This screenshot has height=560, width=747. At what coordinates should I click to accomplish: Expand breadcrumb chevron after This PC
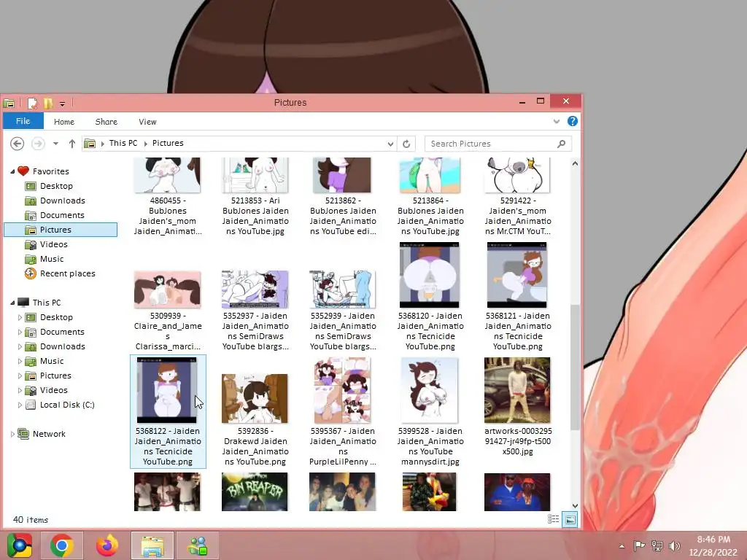point(145,144)
